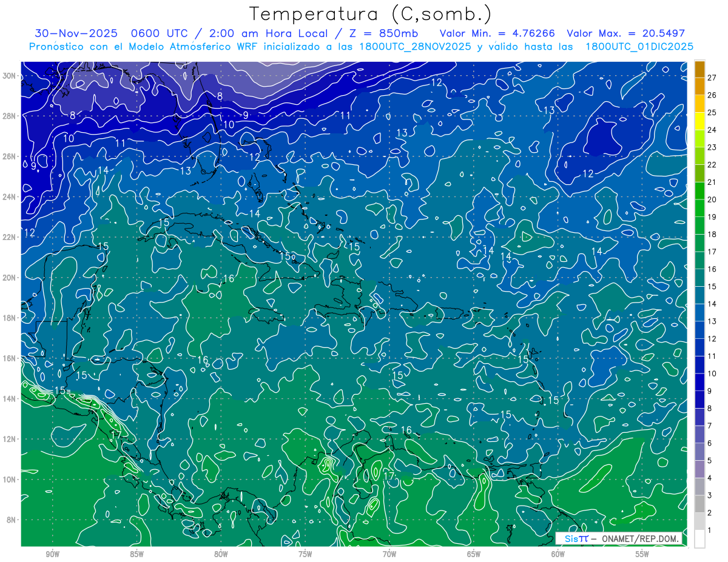Click the white legend swatch below value 1

699,539
